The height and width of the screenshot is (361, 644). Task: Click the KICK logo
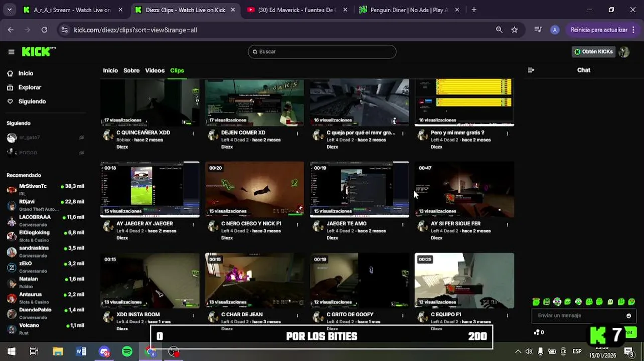point(39,52)
